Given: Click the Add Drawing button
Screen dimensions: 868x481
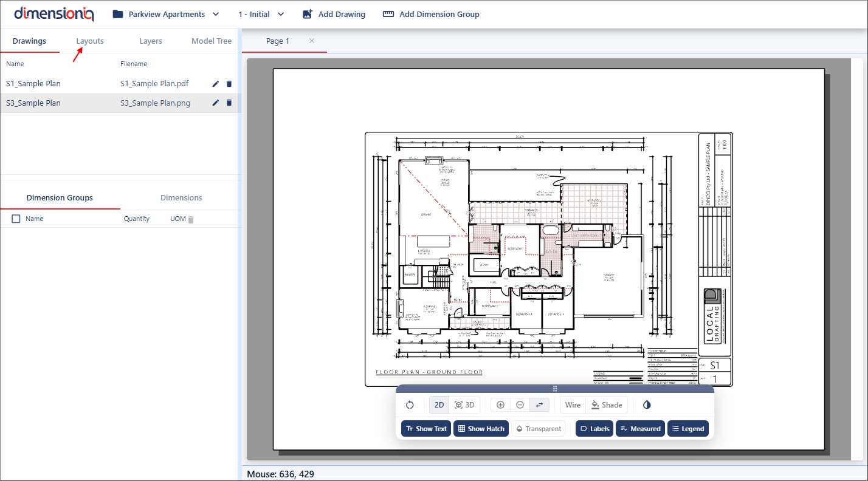Looking at the screenshot, I should coord(334,14).
